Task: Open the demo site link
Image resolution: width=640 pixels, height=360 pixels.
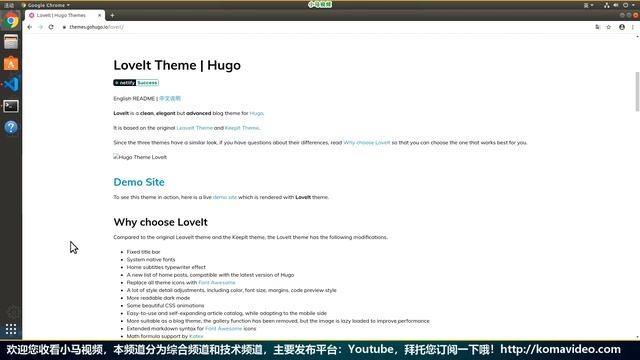Action: coord(224,197)
